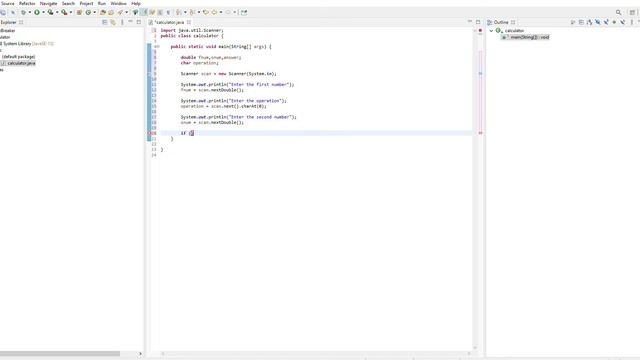Screen dimensions: 640x360
Task: Click the Quick Access search magnifier
Action: click(x=618, y=12)
